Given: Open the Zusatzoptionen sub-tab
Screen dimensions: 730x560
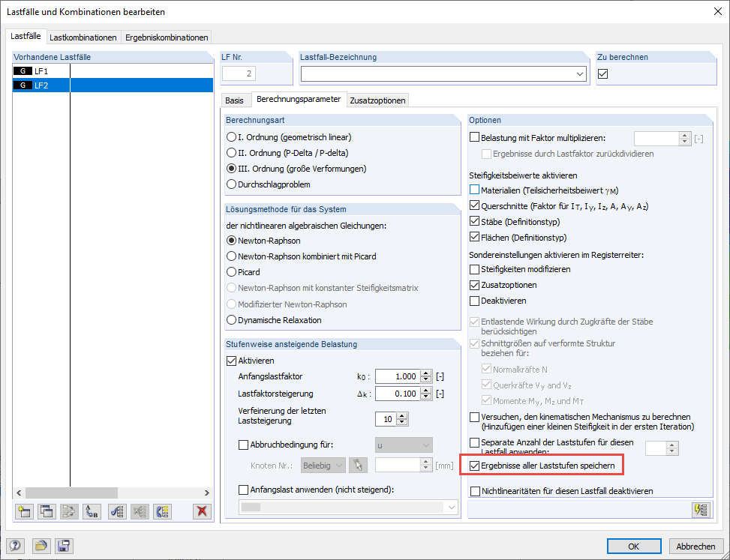Looking at the screenshot, I should tap(377, 100).
